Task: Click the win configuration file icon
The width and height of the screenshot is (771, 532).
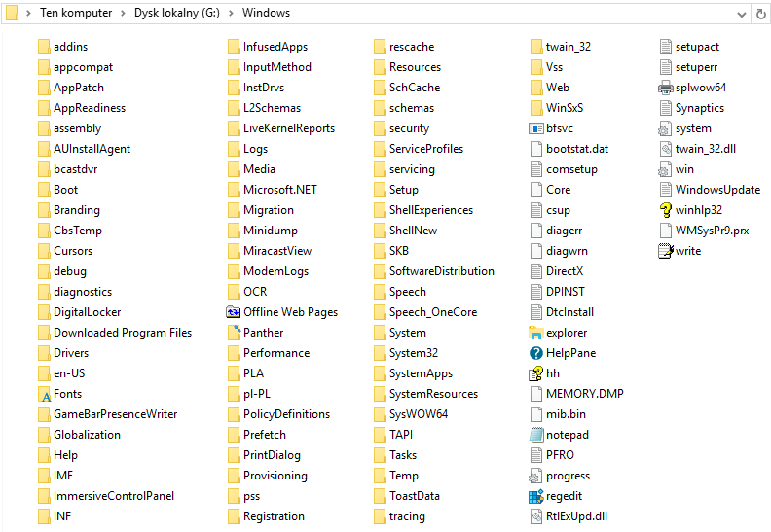Action: [x=665, y=169]
